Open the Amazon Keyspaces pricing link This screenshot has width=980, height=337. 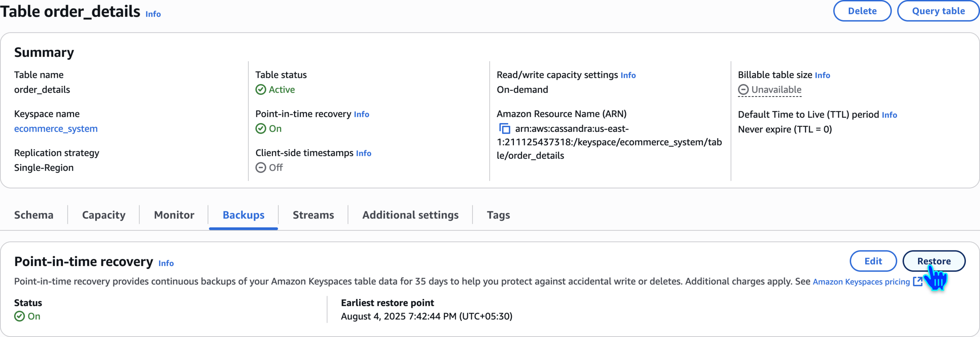click(x=861, y=282)
